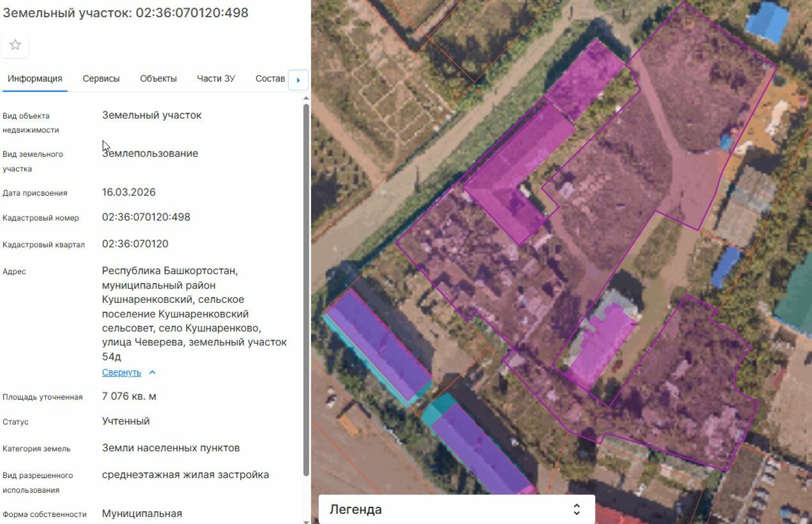Click the blue-roofed building at map top-right
This screenshot has height=524, width=812.
(768, 21)
